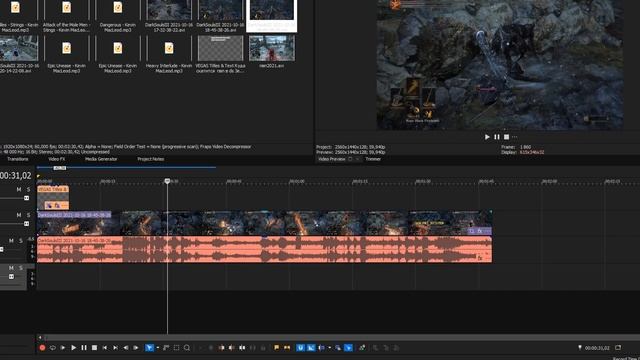Open Event FX icon at DarkSouls video clip end
Viewport: 640px width, 360px height.
[x=480, y=231]
